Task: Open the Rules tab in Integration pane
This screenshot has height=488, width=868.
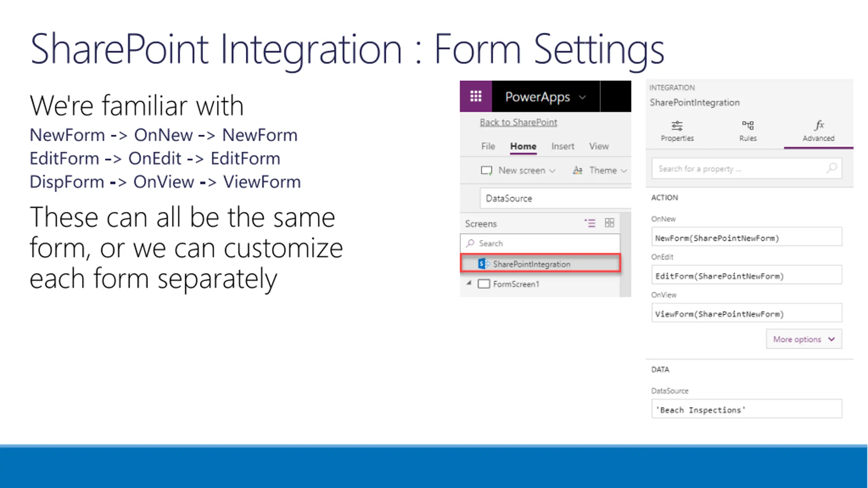Action: (x=748, y=131)
